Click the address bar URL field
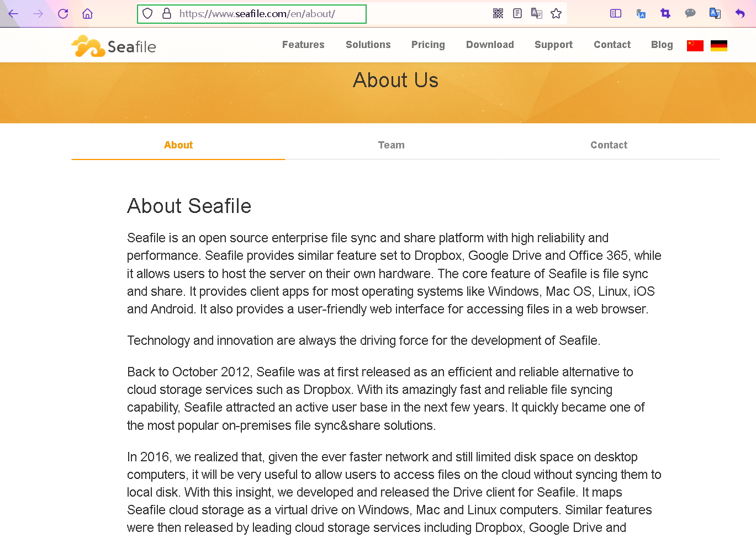Viewport: 756px width, 538px height. pyautogui.click(x=257, y=14)
